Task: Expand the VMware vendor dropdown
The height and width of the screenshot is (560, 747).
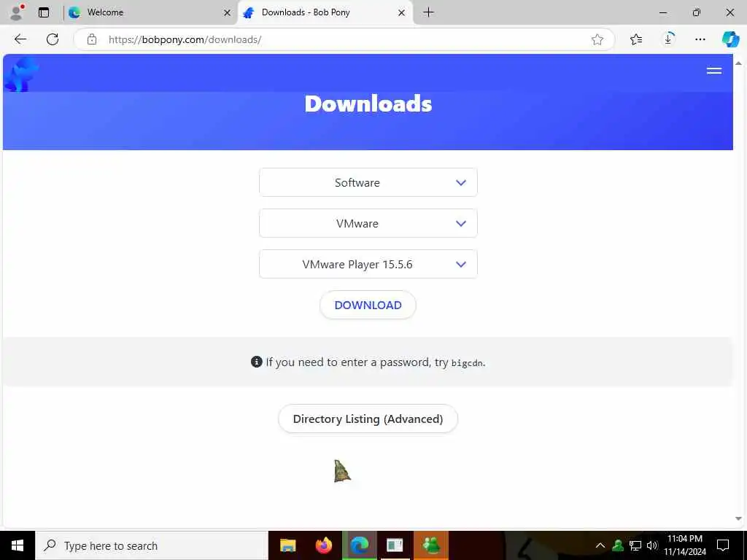Action: (x=368, y=223)
